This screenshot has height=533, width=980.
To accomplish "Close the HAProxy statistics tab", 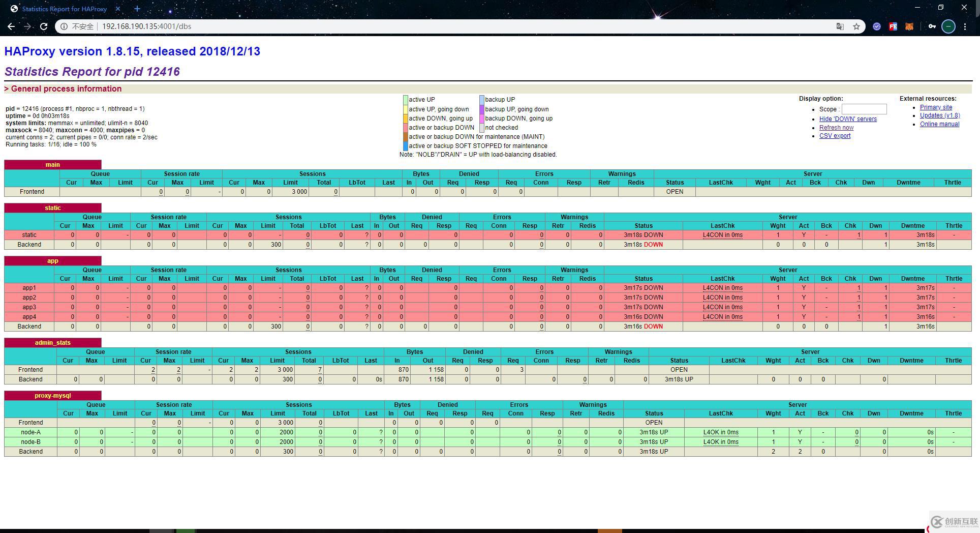I will [118, 9].
